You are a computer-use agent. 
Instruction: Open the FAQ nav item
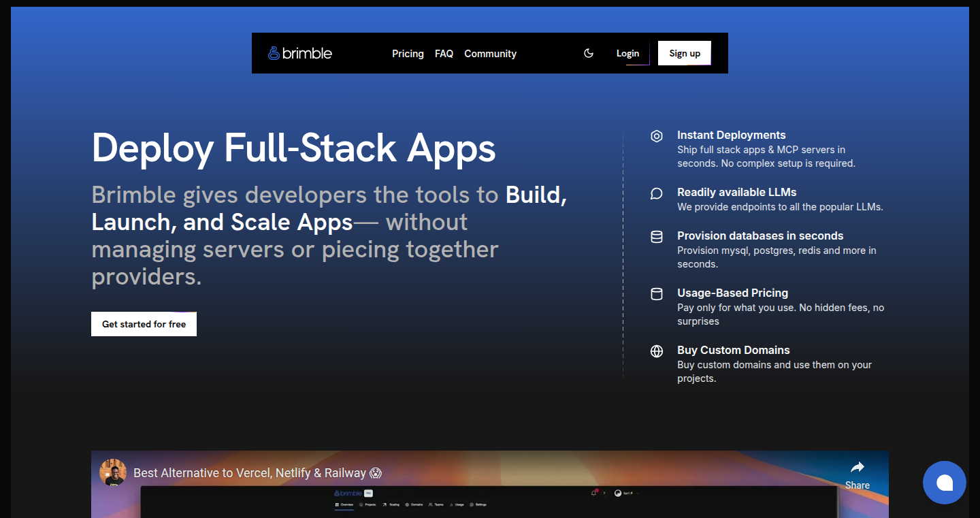(x=444, y=53)
